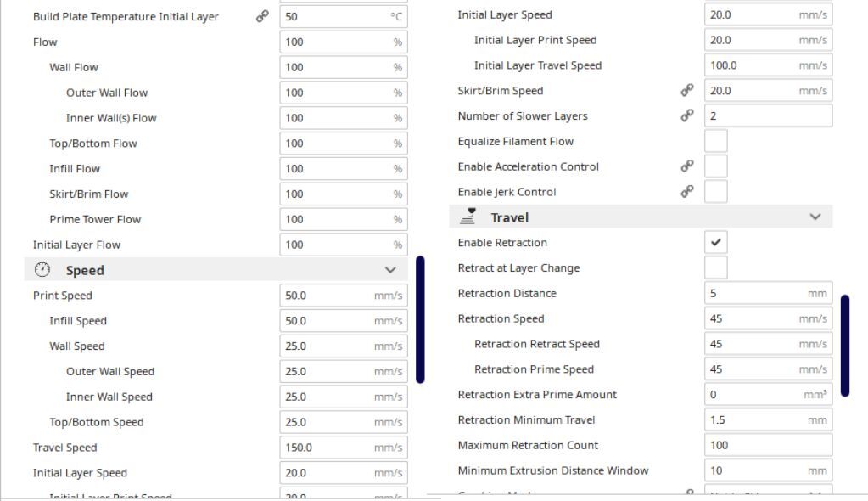Screen dimensions: 868x501
Task: Click link icon next to Enable Jerk Control
Action: click(x=687, y=191)
